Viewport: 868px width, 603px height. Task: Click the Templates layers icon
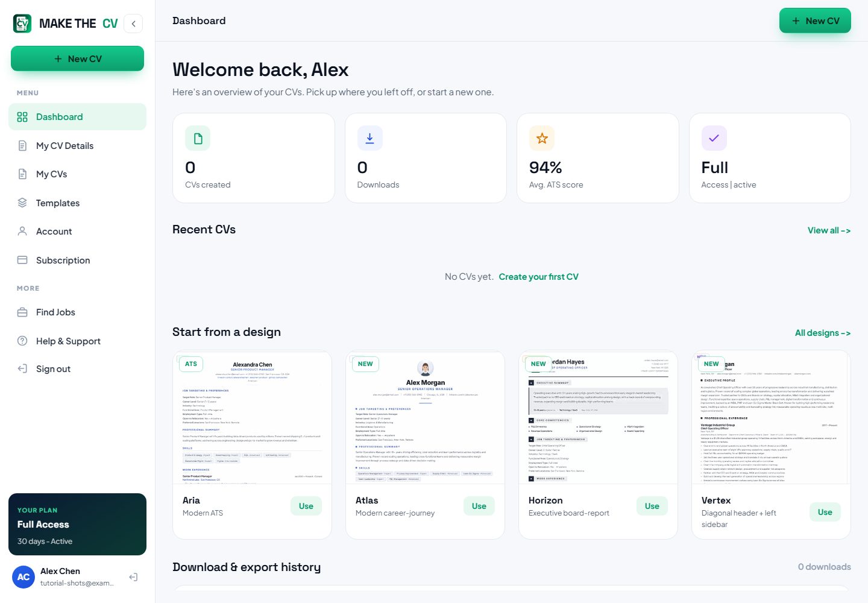click(22, 203)
